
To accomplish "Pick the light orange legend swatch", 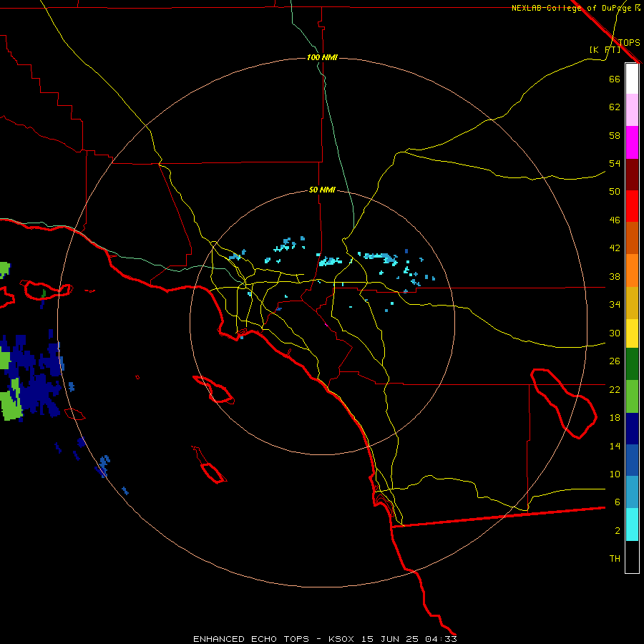I will [632, 270].
